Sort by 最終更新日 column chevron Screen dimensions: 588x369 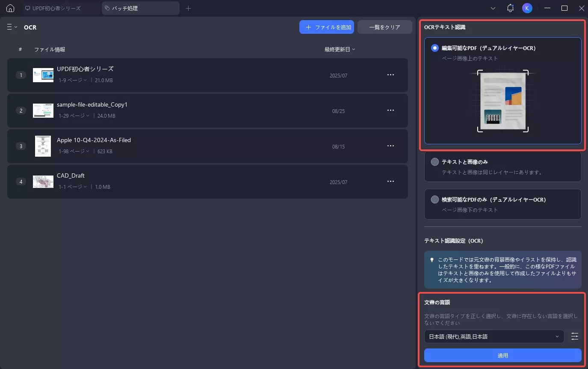coord(354,50)
